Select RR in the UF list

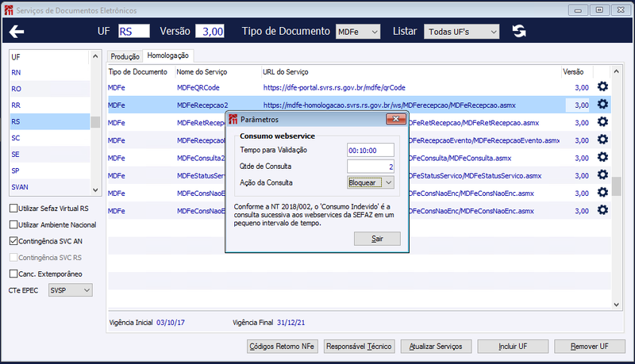click(50, 105)
